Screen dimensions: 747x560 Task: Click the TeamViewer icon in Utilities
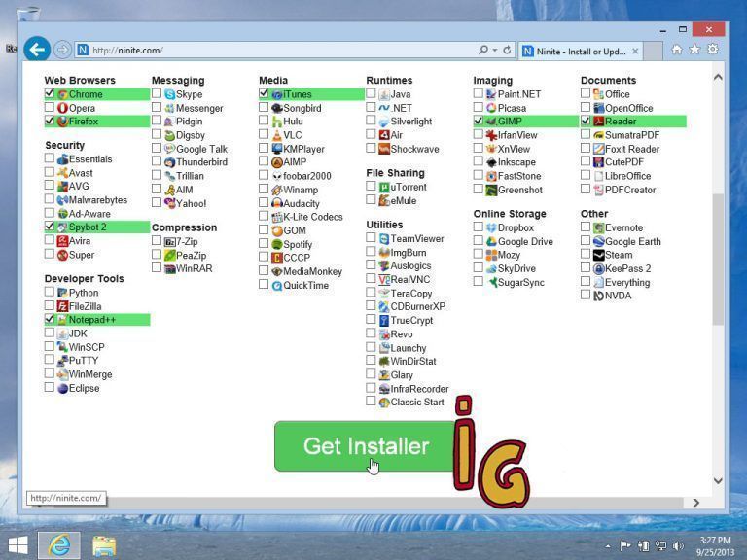(384, 238)
